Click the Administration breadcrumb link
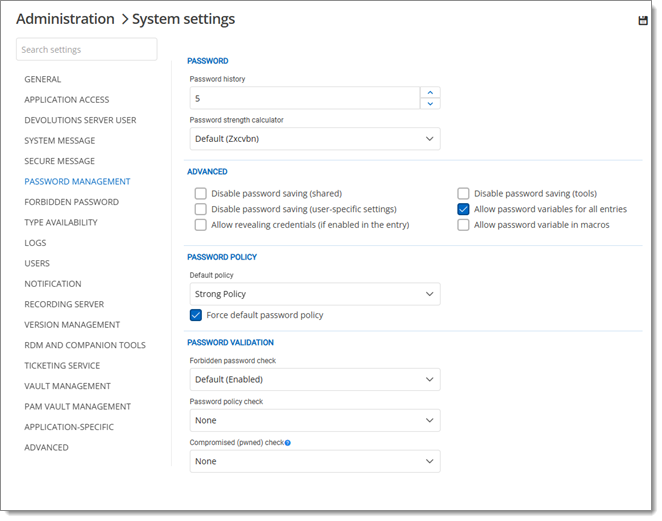The image size is (662, 521). pos(65,19)
